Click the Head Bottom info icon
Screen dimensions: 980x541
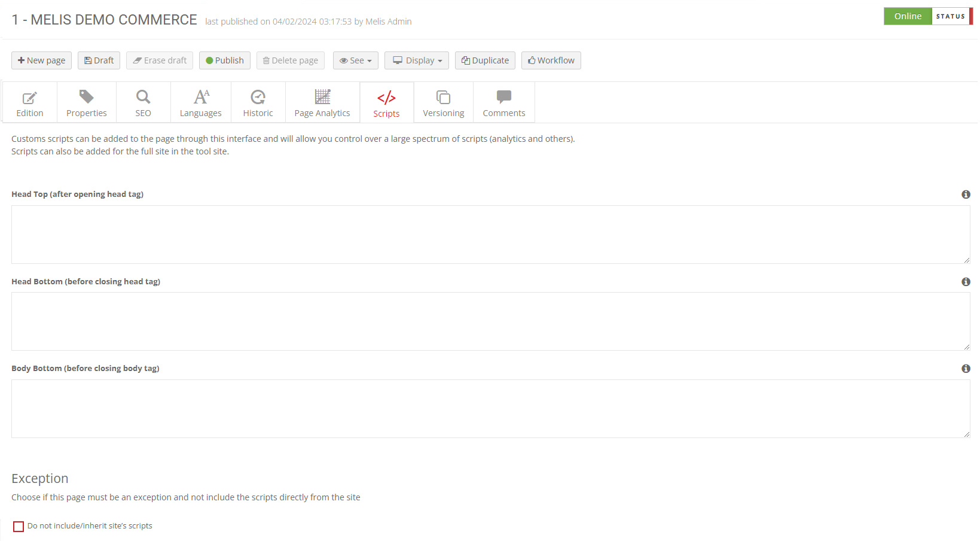click(966, 282)
